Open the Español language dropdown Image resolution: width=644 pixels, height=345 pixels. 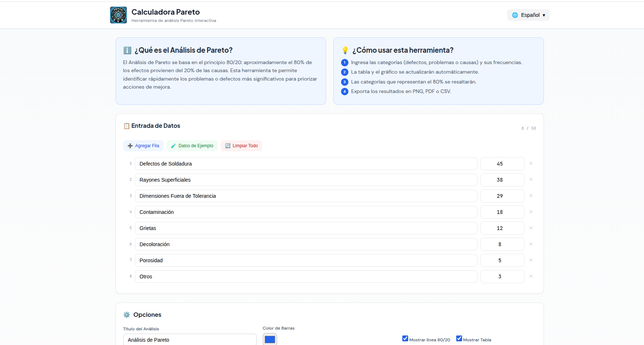point(528,15)
